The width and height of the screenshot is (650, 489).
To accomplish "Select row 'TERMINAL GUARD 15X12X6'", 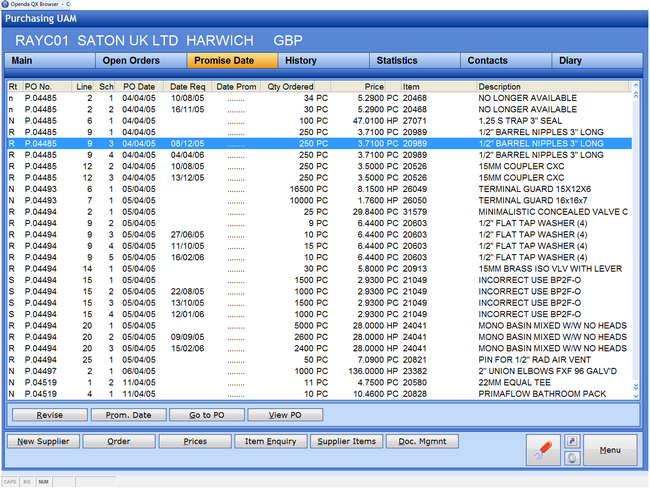I will 320,189.
